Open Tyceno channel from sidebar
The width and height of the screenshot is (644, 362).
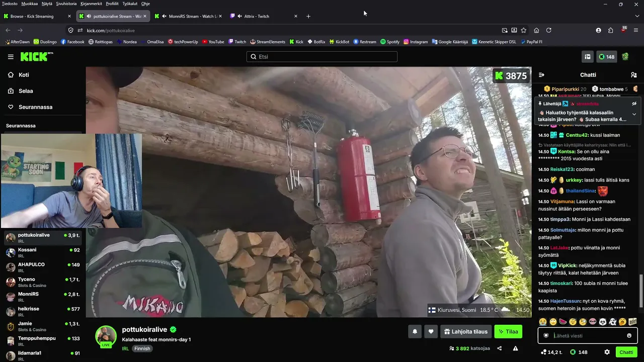[x=43, y=282]
